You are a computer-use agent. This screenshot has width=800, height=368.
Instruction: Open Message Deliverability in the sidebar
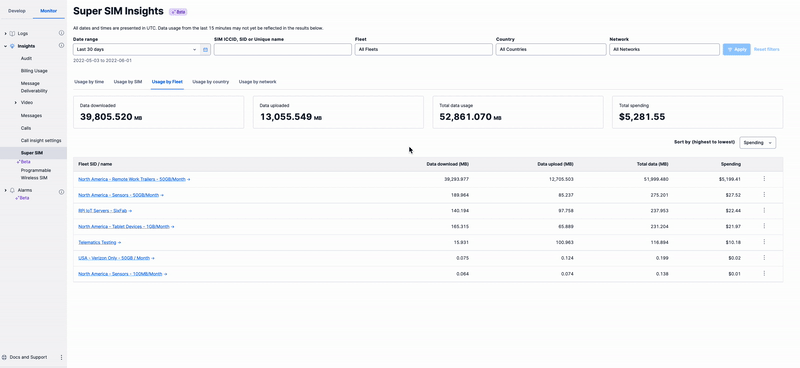(x=34, y=87)
